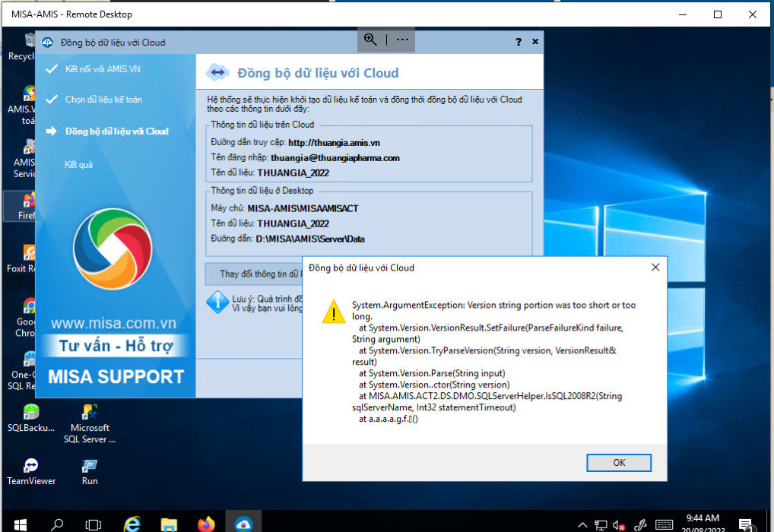Open the Recycle Bin desktop icon
774x532 pixels.
(22, 47)
